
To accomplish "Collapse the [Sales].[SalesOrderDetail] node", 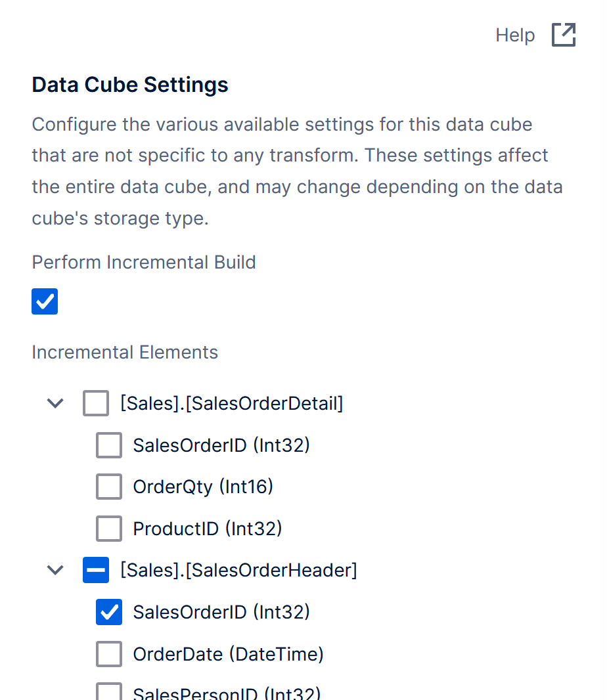I will pos(55,403).
